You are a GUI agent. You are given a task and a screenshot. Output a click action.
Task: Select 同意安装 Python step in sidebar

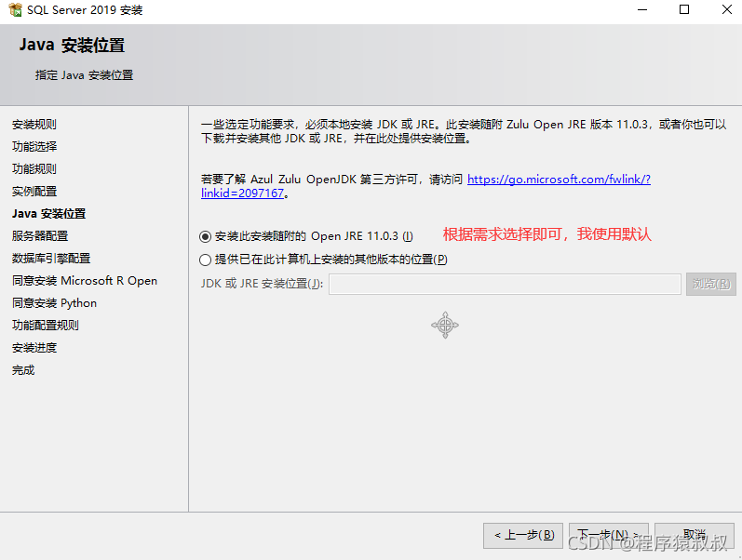(54, 303)
